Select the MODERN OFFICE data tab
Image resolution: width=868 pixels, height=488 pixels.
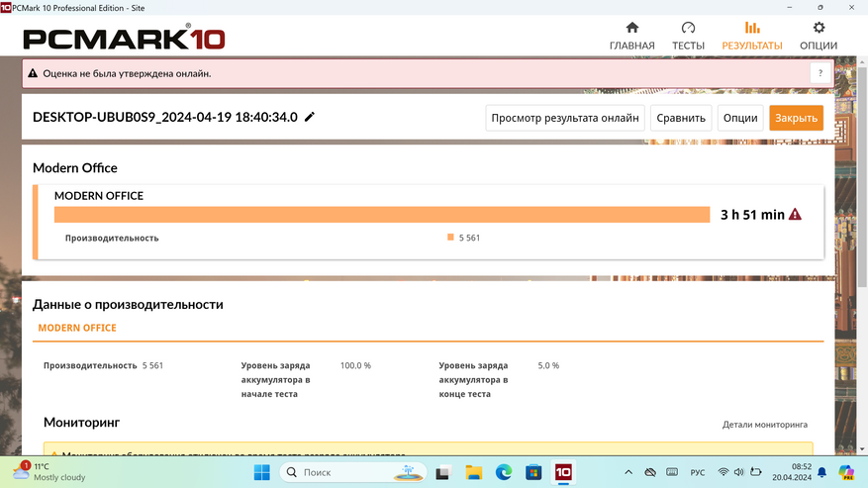coord(77,328)
